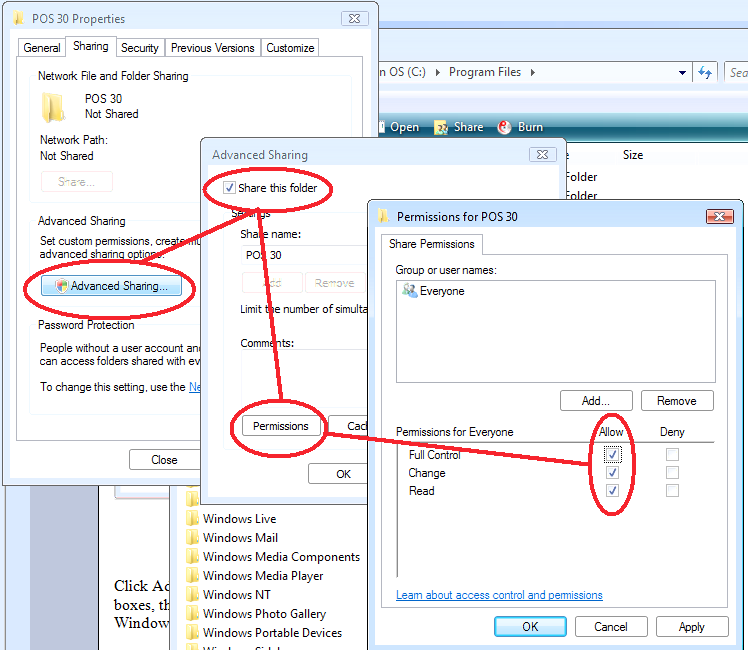
Task: Switch to the Security tab
Action: [139, 47]
